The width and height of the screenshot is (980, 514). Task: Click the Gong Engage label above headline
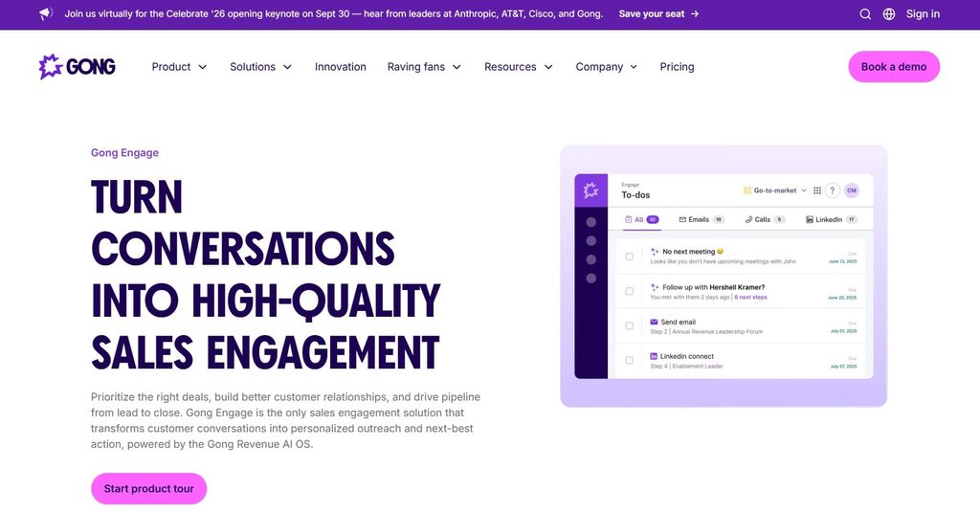(124, 152)
